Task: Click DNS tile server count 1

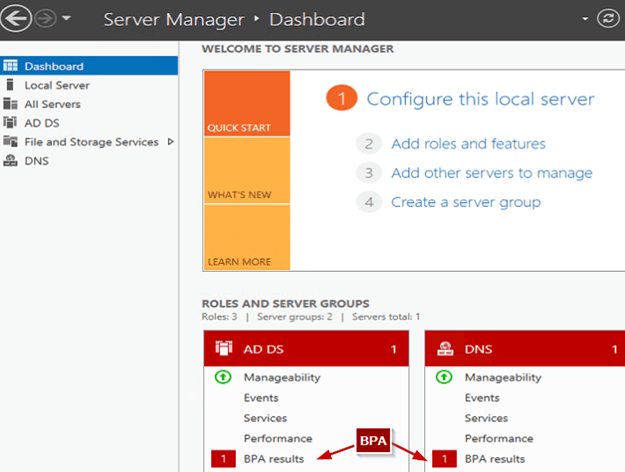Action: click(614, 350)
